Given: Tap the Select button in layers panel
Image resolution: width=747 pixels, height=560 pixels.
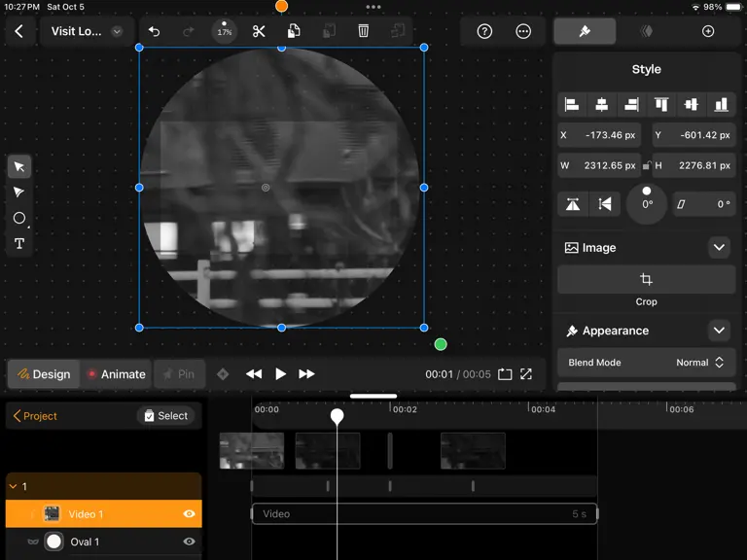Looking at the screenshot, I should tap(165, 416).
